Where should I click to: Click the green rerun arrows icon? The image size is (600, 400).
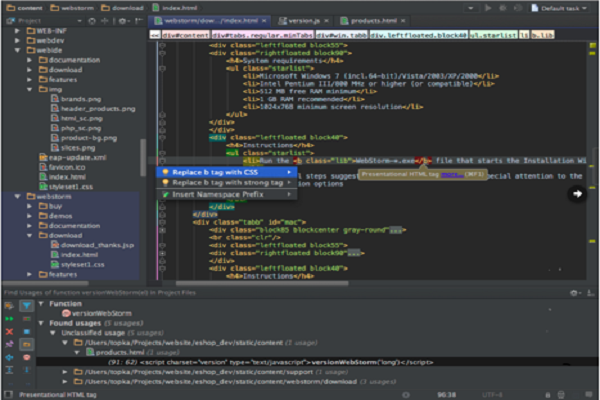(x=8, y=317)
